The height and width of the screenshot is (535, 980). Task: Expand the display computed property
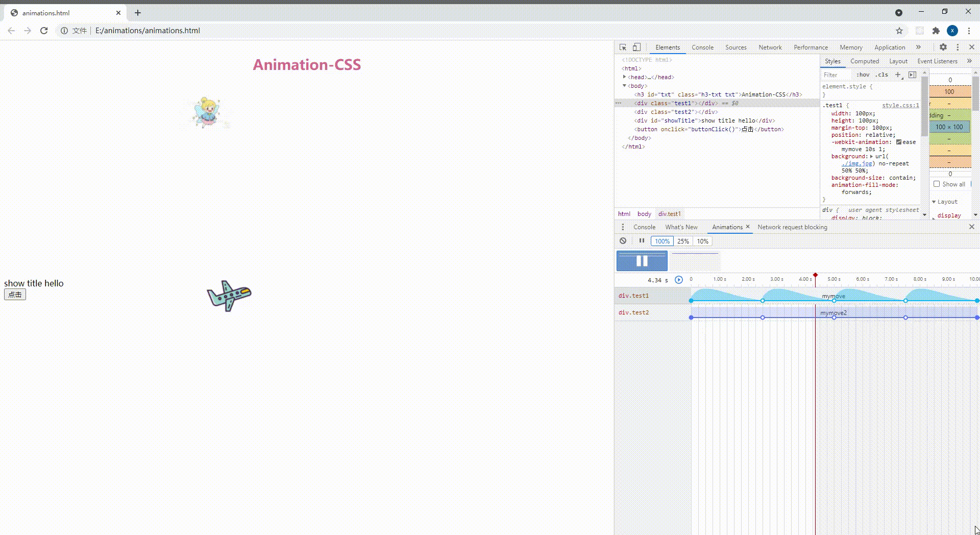934,217
